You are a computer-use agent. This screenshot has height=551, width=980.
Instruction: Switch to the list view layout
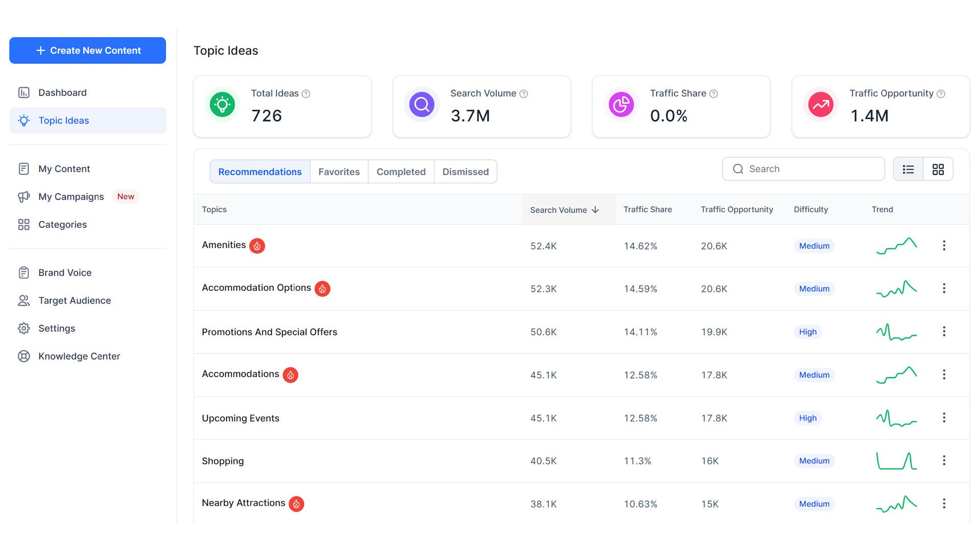[908, 169]
